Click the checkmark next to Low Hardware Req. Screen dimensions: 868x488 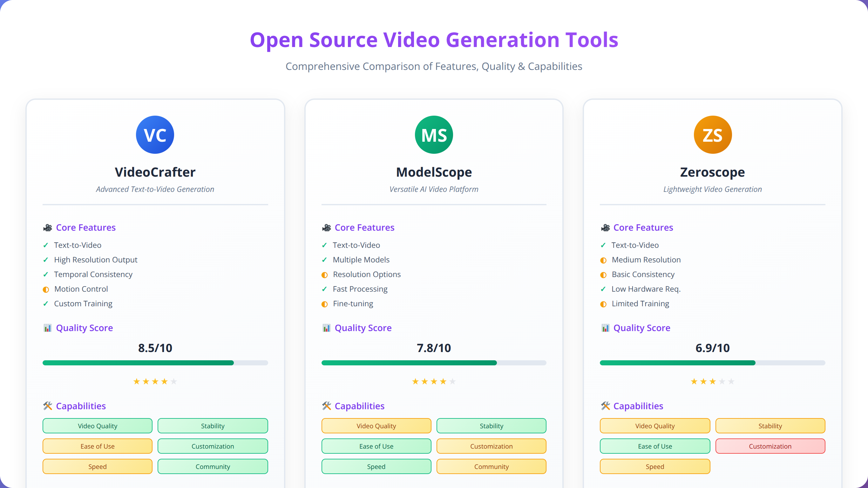[603, 289]
